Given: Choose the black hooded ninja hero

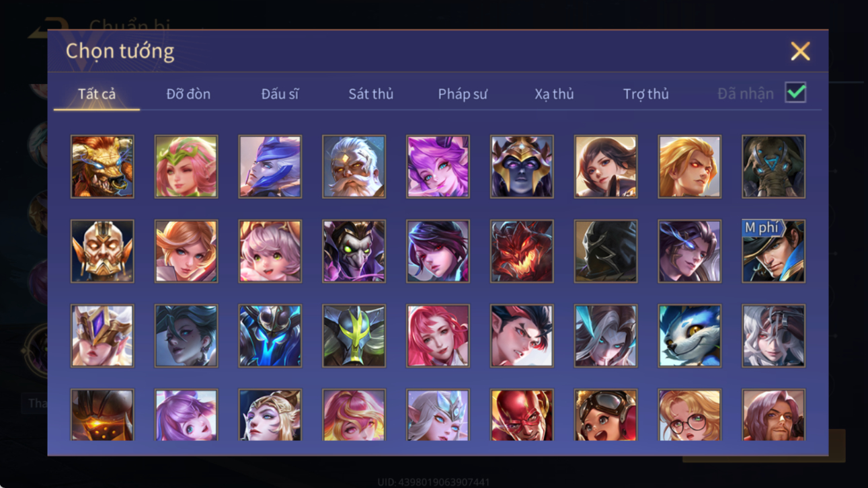Looking at the screenshot, I should pyautogui.click(x=606, y=251).
